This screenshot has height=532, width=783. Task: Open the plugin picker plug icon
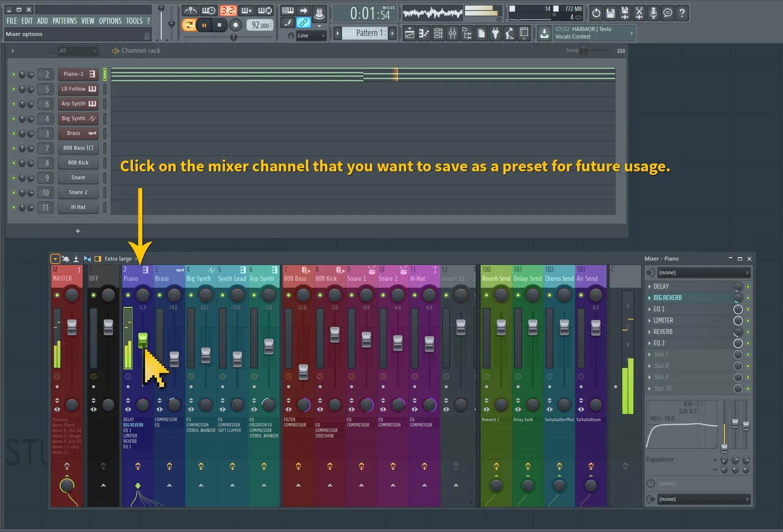tap(495, 33)
